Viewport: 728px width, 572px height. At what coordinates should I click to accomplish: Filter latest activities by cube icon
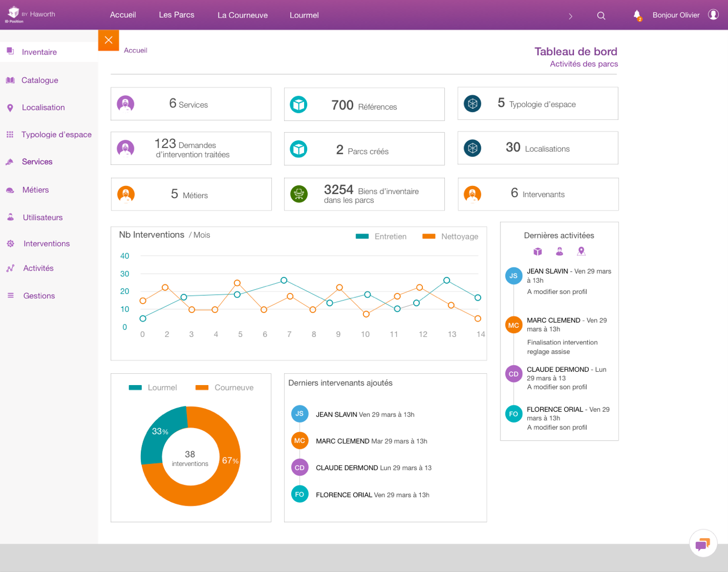click(x=537, y=251)
